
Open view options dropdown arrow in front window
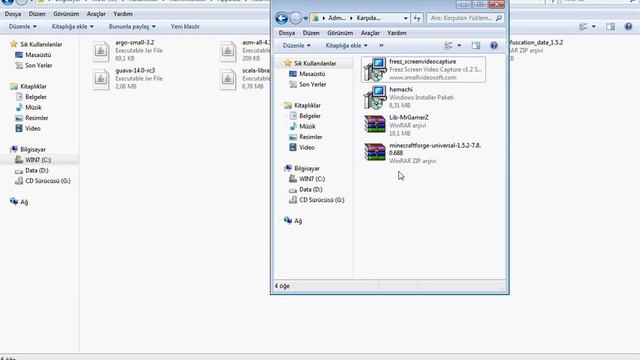(459, 46)
